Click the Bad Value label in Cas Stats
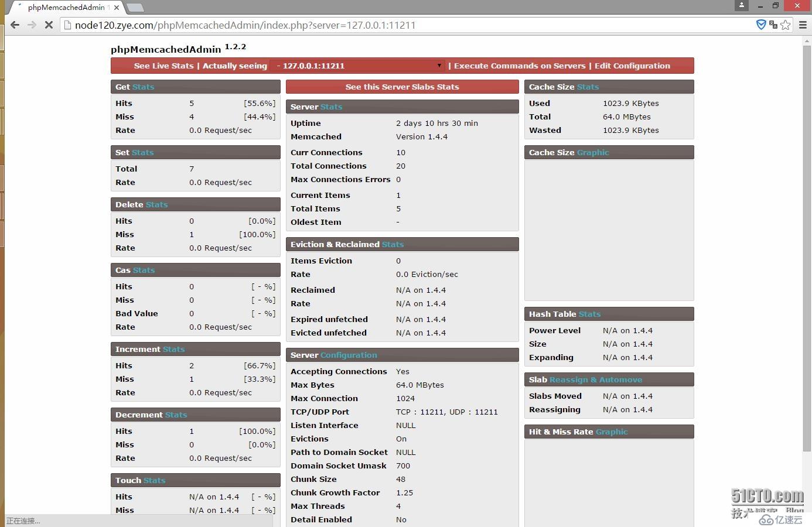 click(x=137, y=313)
